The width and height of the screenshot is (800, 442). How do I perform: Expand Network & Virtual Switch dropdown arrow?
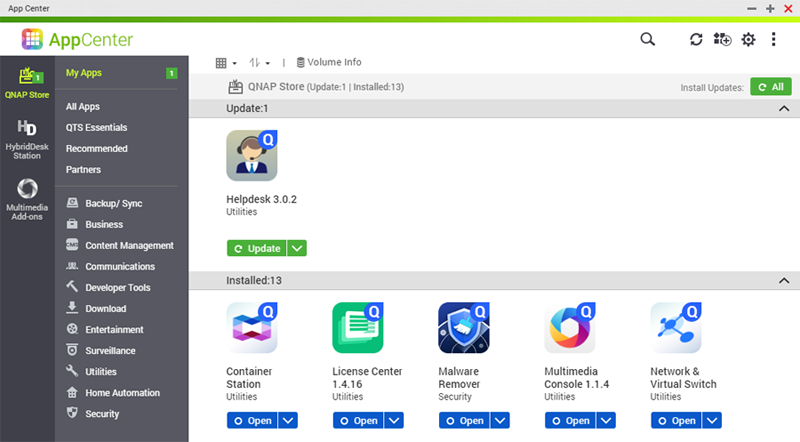[x=712, y=421]
